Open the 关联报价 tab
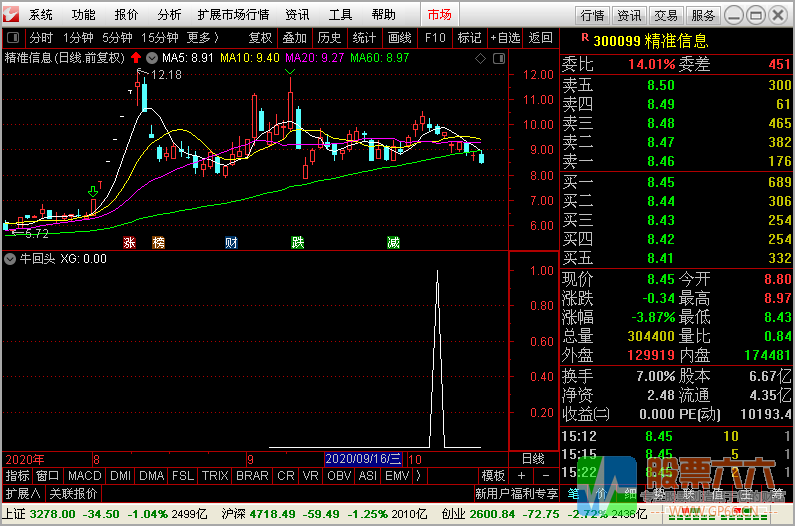This screenshot has height=526, width=795. (x=73, y=494)
